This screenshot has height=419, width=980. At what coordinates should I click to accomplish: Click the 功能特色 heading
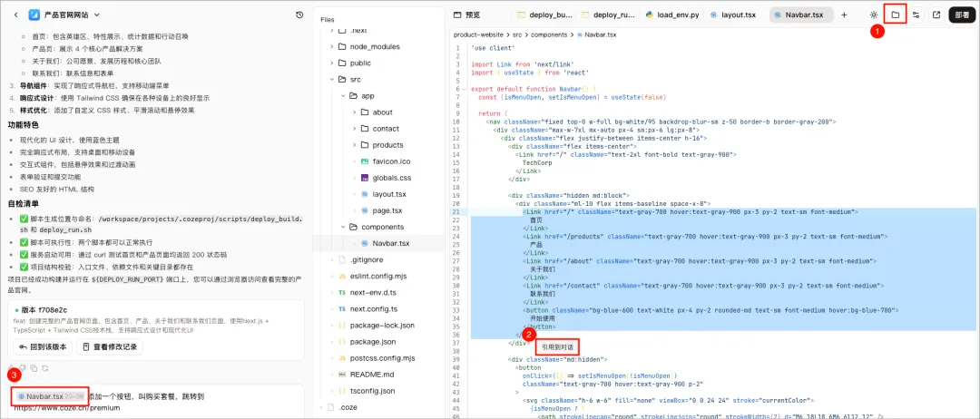tap(23, 125)
